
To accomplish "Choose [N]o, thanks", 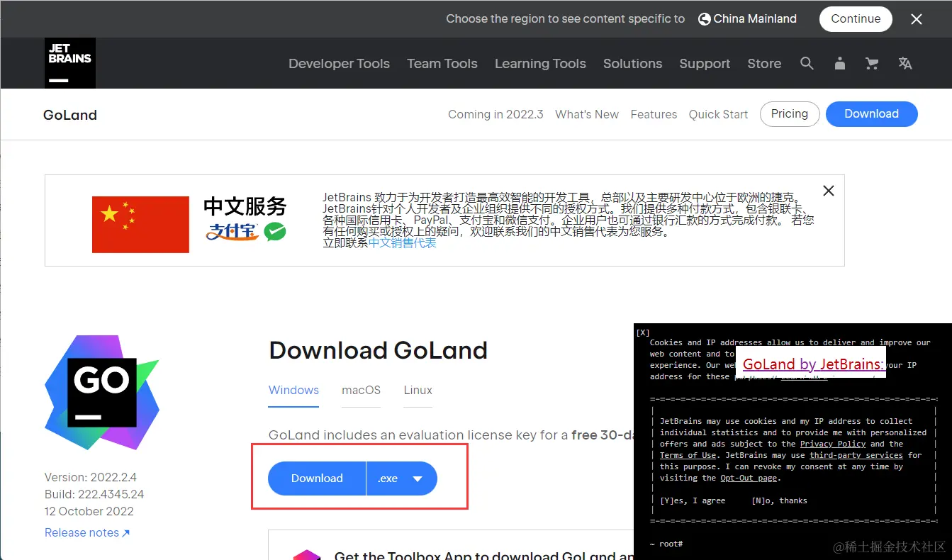I will point(779,500).
